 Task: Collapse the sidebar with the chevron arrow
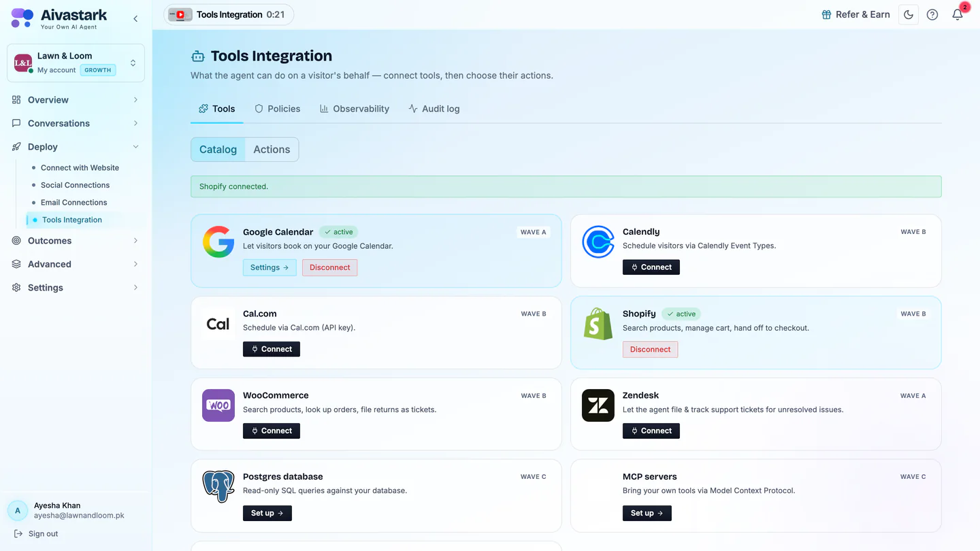135,18
